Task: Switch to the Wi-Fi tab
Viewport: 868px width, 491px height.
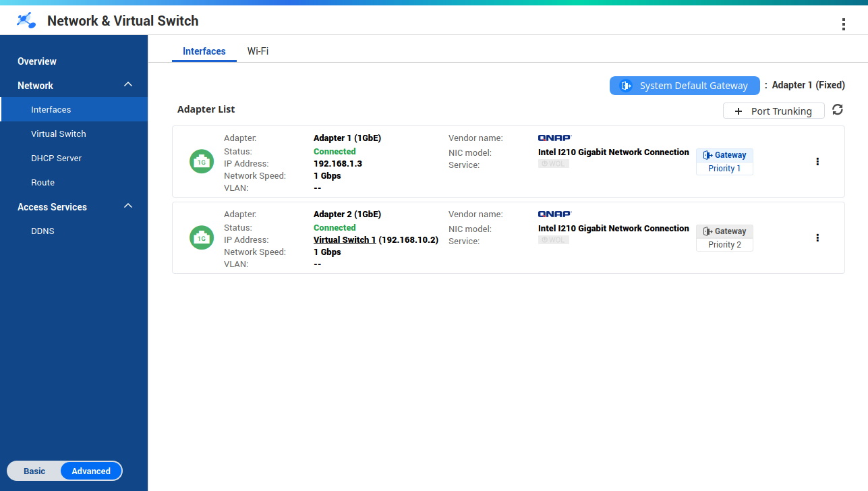Action: 258,51
